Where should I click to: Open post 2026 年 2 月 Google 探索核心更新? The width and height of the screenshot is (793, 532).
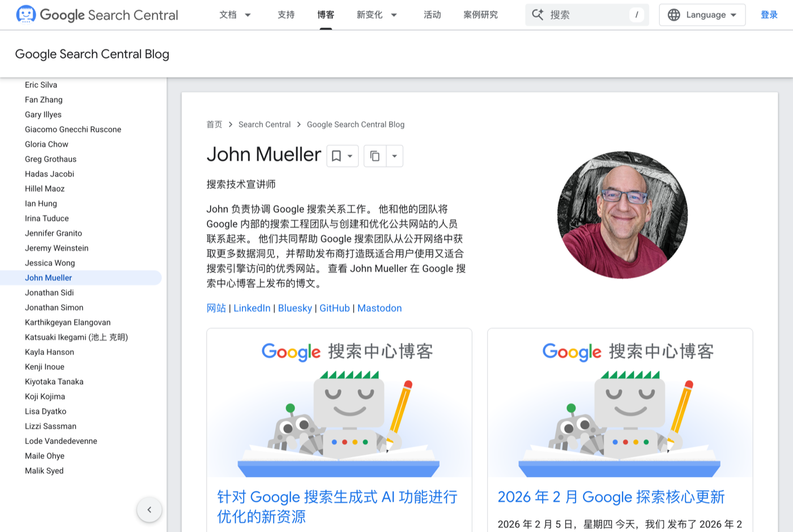point(611,497)
